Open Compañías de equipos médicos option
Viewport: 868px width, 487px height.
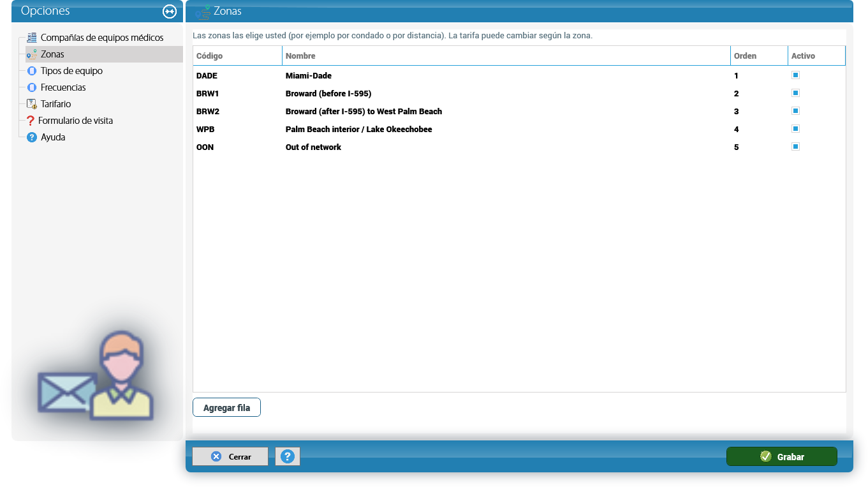pos(102,38)
